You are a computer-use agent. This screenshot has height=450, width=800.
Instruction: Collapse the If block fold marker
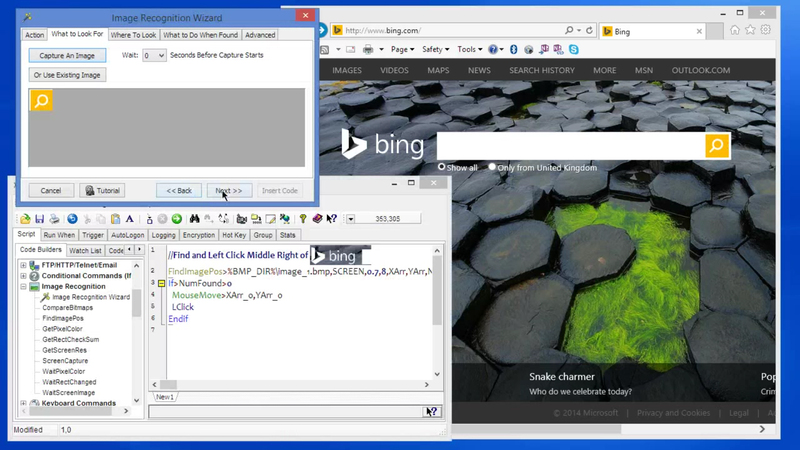[x=161, y=283]
